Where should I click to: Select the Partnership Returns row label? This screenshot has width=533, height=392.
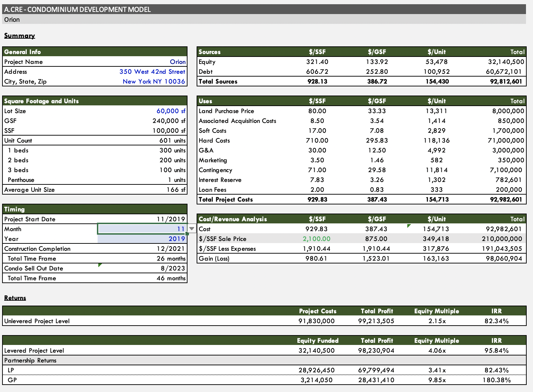tap(30, 360)
